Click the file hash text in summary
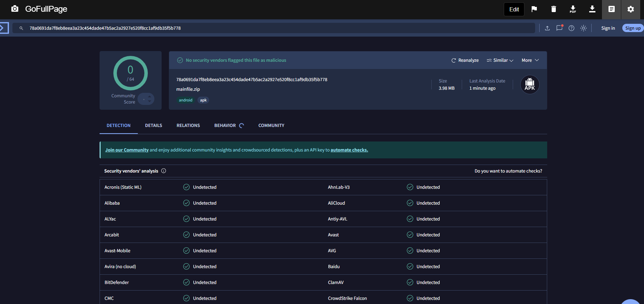The width and height of the screenshot is (644, 304). pos(252,80)
